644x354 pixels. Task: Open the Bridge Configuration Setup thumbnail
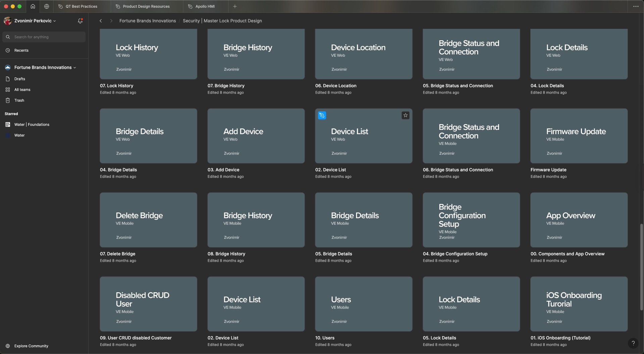pyautogui.click(x=471, y=220)
